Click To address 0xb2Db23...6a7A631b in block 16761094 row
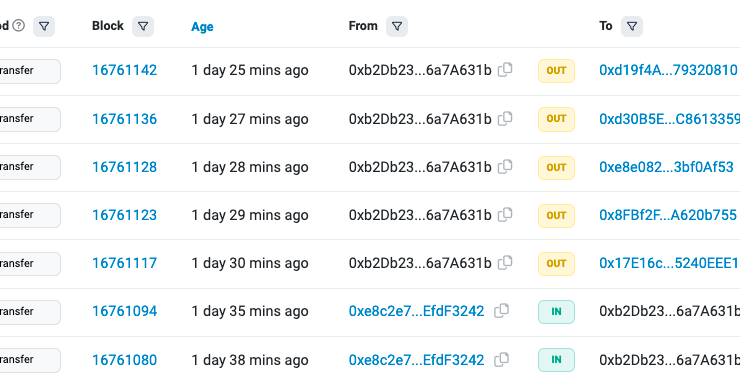 (x=670, y=312)
